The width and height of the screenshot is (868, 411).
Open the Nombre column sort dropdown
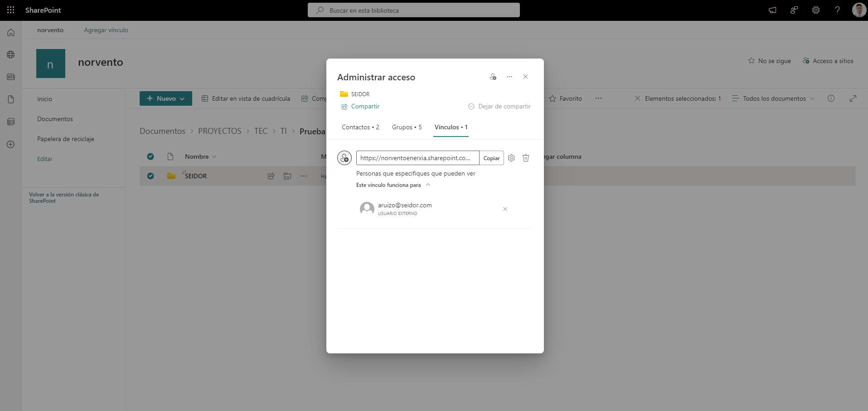click(201, 157)
